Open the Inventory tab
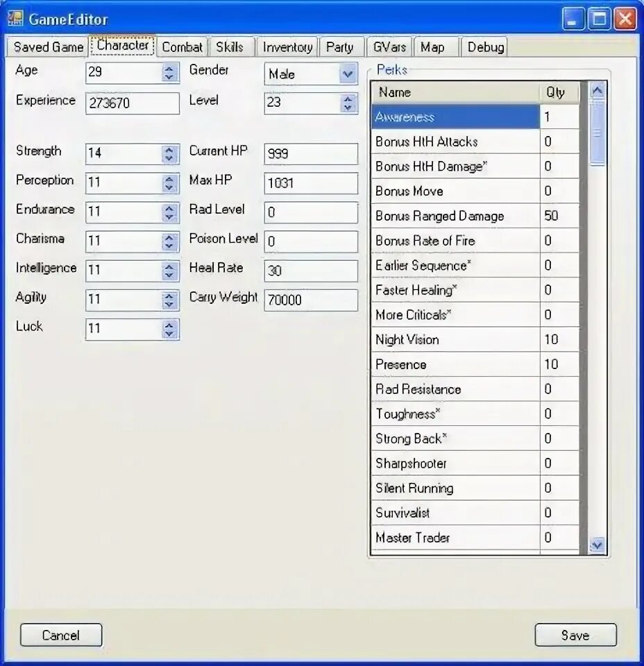The height and width of the screenshot is (666, 644). coord(287,46)
